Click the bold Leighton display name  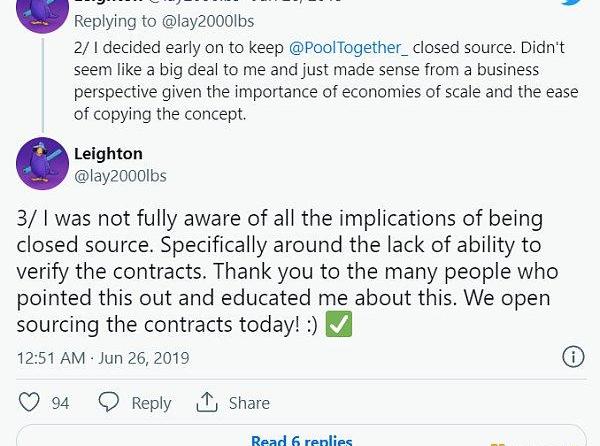tap(108, 153)
